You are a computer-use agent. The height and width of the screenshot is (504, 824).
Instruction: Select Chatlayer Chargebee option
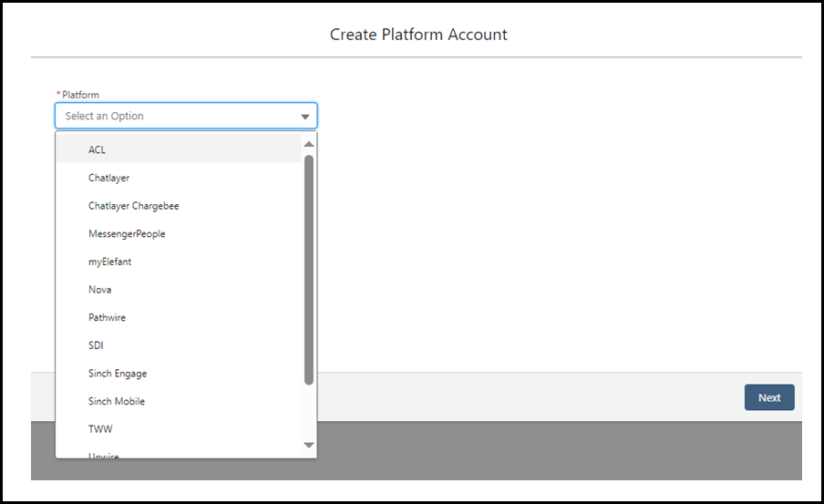[180, 205]
